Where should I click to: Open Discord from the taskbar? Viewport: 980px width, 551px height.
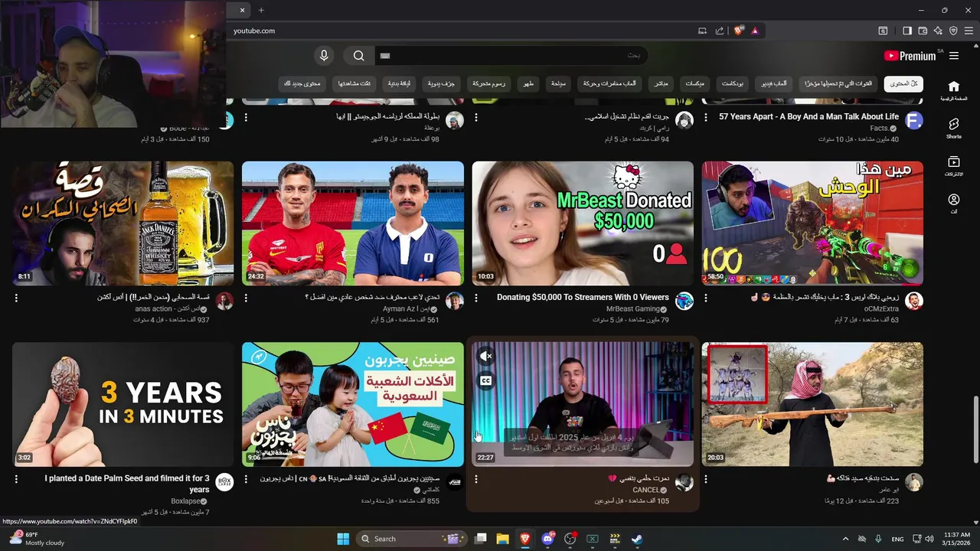[x=547, y=539]
